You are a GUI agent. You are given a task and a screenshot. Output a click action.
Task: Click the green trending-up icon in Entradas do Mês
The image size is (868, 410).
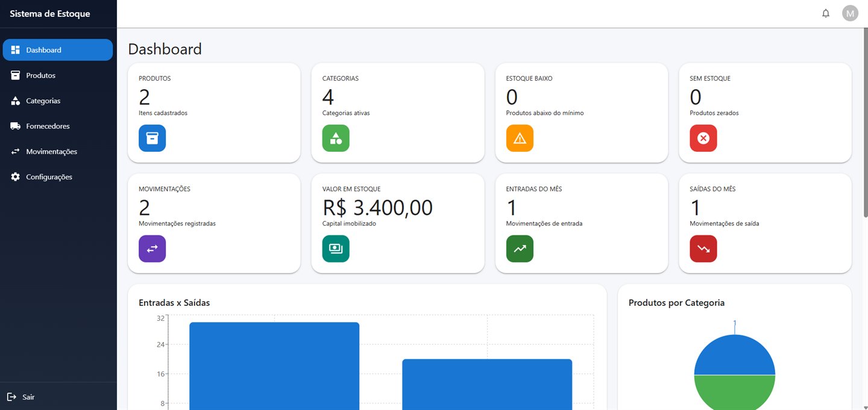pos(520,249)
